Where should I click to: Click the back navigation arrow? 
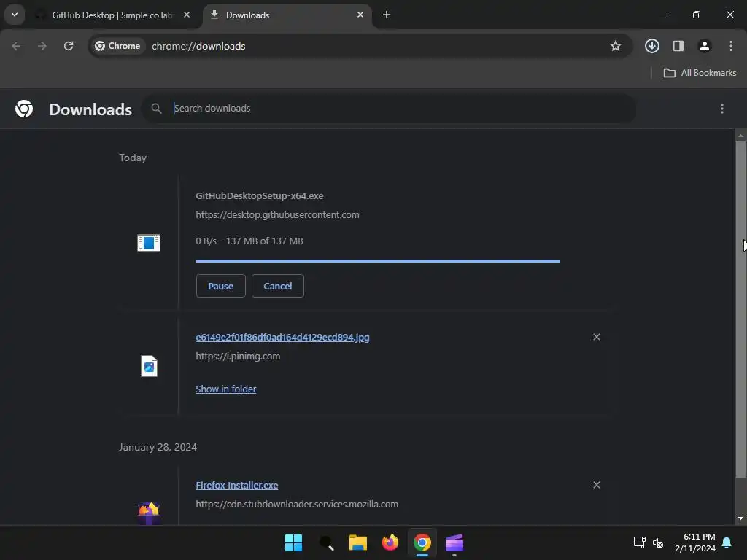pos(16,46)
